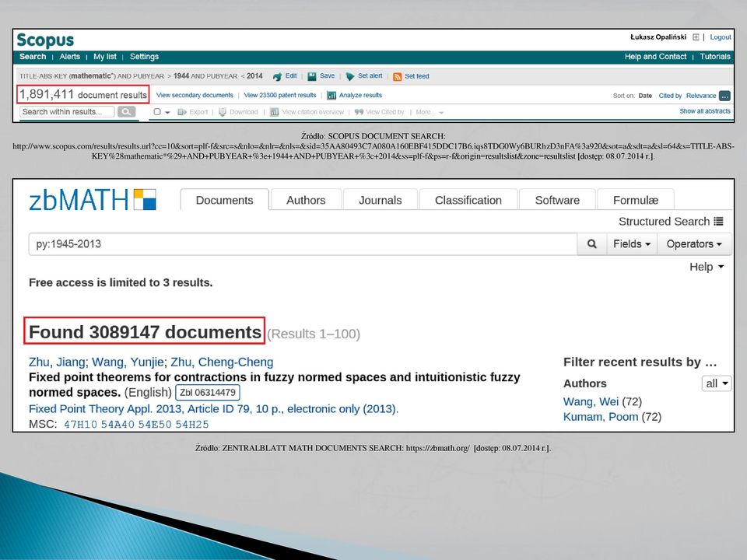Open the Authors filter 'all' dropdown
Image resolution: width=747 pixels, height=560 pixels.
click(x=717, y=383)
